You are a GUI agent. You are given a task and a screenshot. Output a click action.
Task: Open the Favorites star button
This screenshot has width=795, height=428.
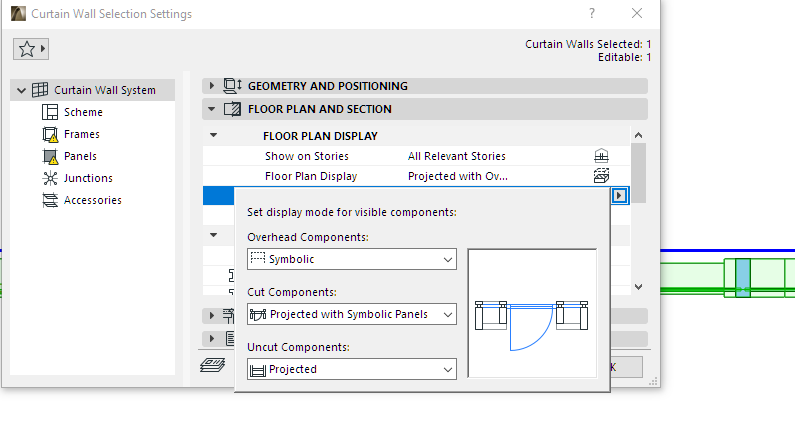click(x=32, y=49)
